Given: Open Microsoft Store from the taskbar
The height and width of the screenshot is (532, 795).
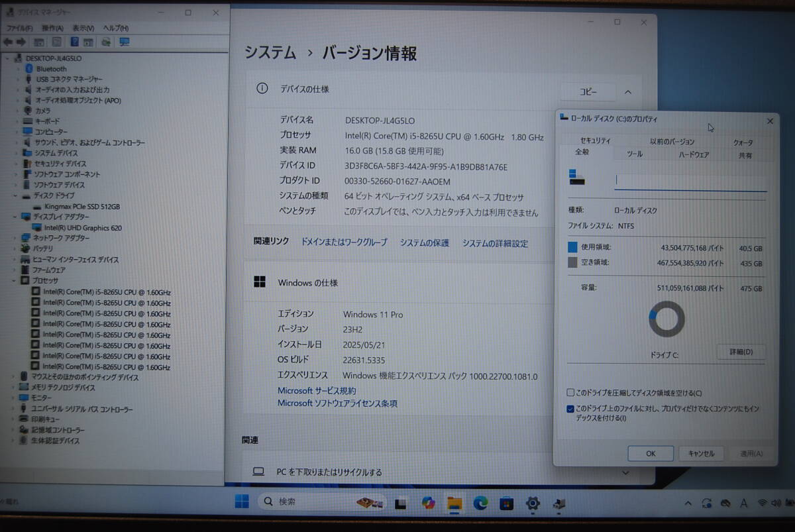Looking at the screenshot, I should pyautogui.click(x=507, y=504).
